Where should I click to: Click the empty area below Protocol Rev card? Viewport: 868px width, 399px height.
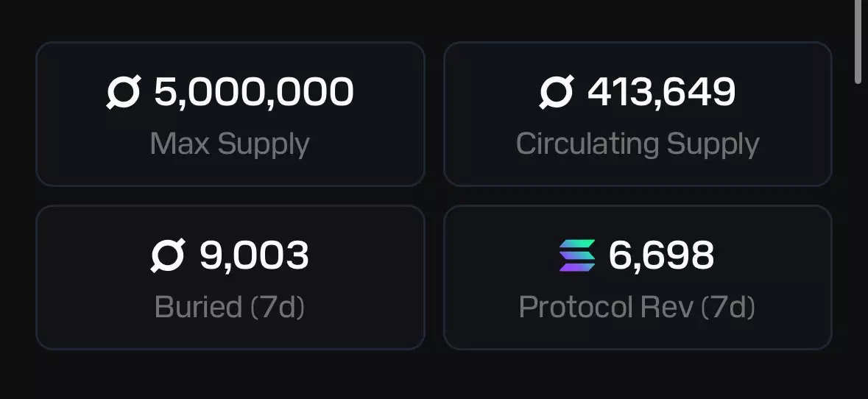click(x=638, y=374)
